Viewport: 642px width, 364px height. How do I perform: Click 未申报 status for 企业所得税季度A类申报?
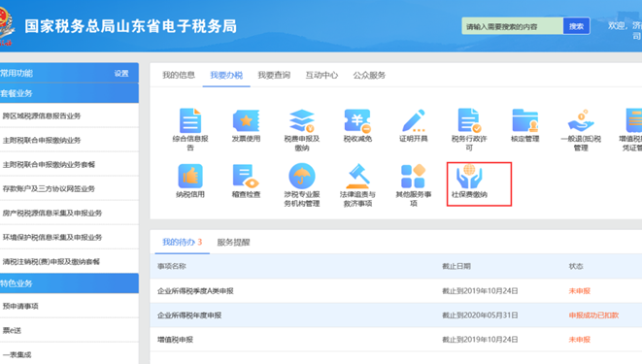click(x=580, y=291)
